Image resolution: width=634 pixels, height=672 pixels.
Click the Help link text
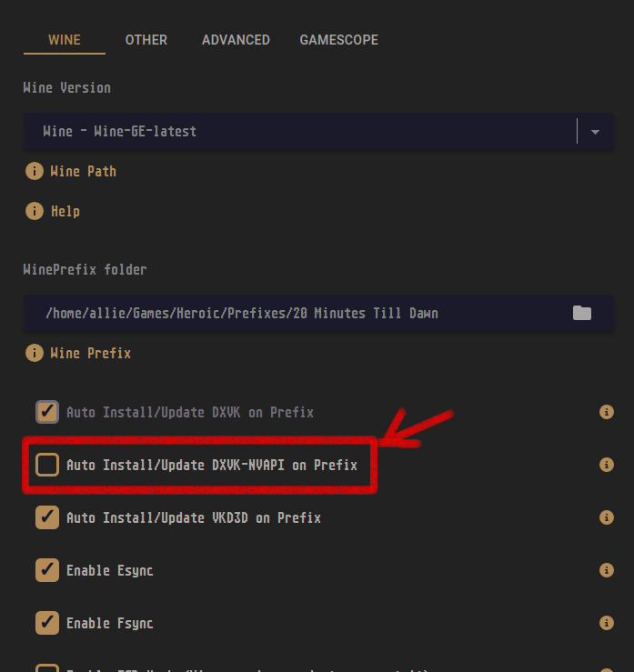[x=65, y=211]
